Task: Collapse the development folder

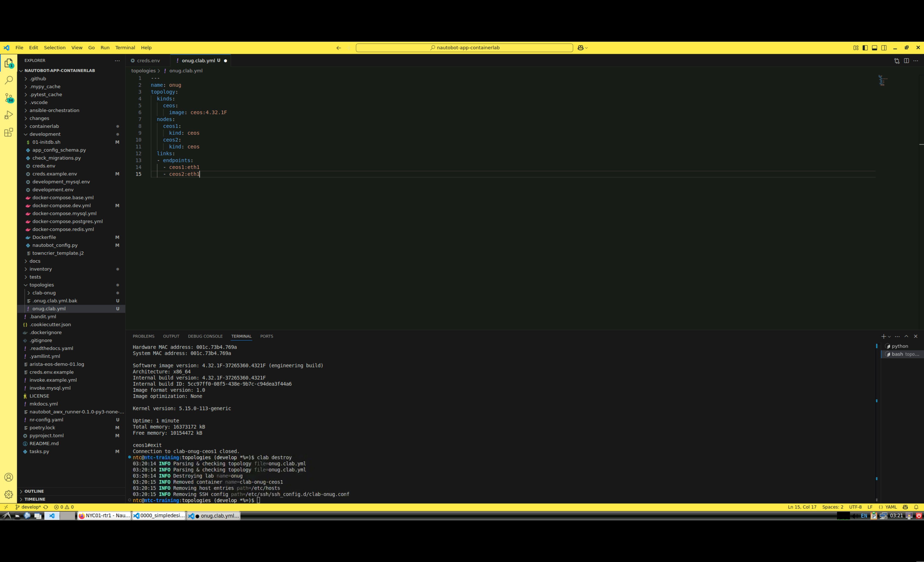Action: (45, 134)
